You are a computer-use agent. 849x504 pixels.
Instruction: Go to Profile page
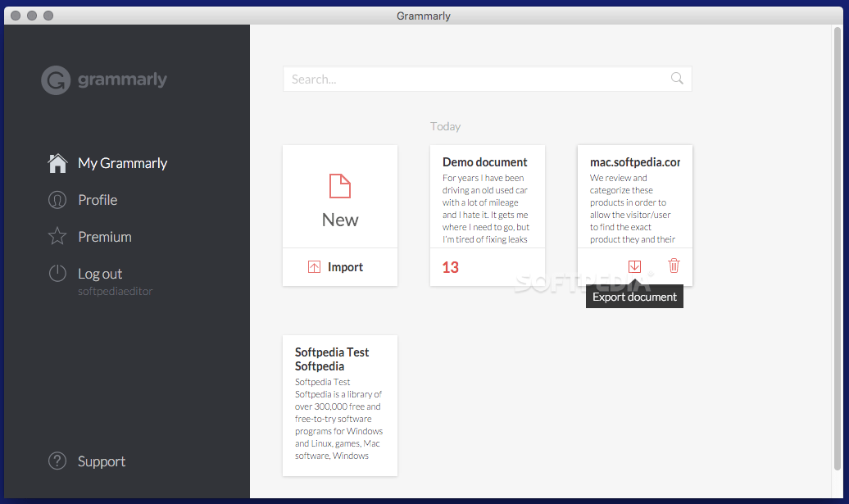pos(98,200)
